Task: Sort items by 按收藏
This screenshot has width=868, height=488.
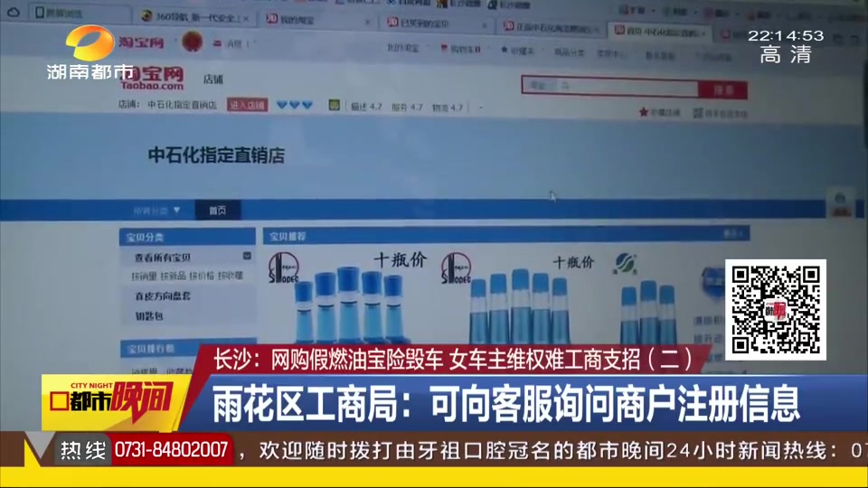Action: (231, 276)
